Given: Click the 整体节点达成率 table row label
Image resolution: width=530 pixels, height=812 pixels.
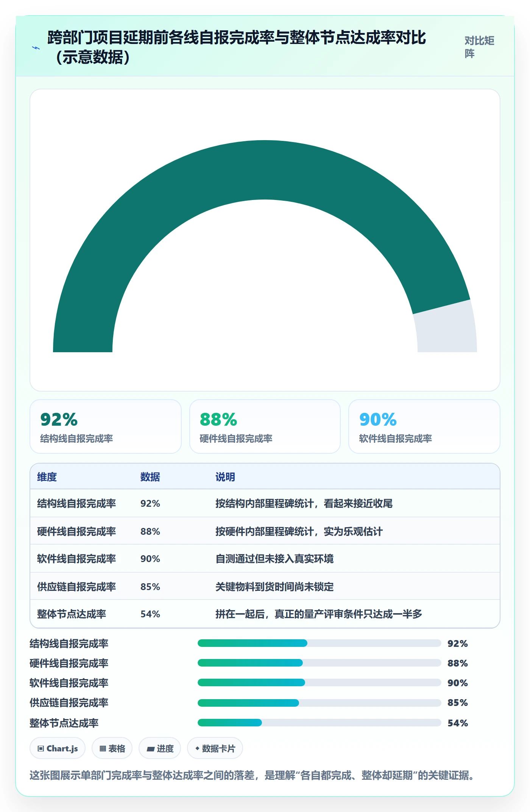Looking at the screenshot, I should (x=72, y=614).
